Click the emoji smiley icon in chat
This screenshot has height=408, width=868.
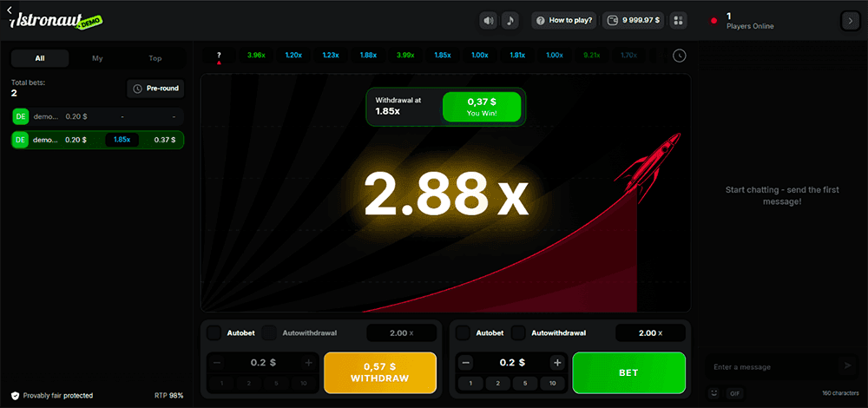(714, 393)
